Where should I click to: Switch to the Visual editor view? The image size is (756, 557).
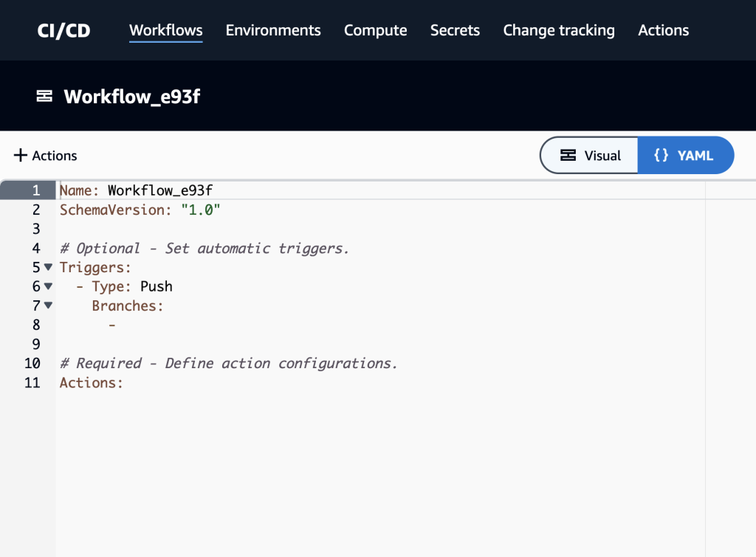tap(589, 155)
